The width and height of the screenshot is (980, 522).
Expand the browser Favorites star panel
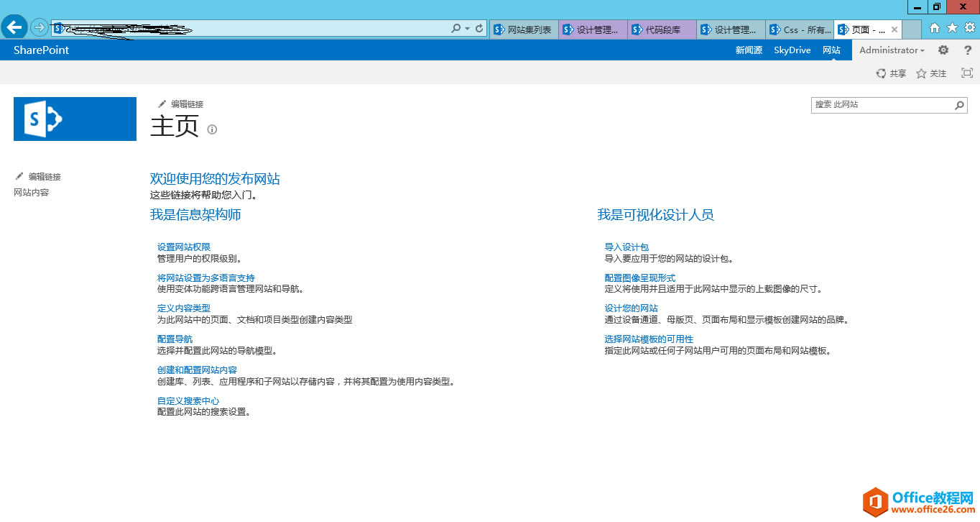click(x=953, y=29)
